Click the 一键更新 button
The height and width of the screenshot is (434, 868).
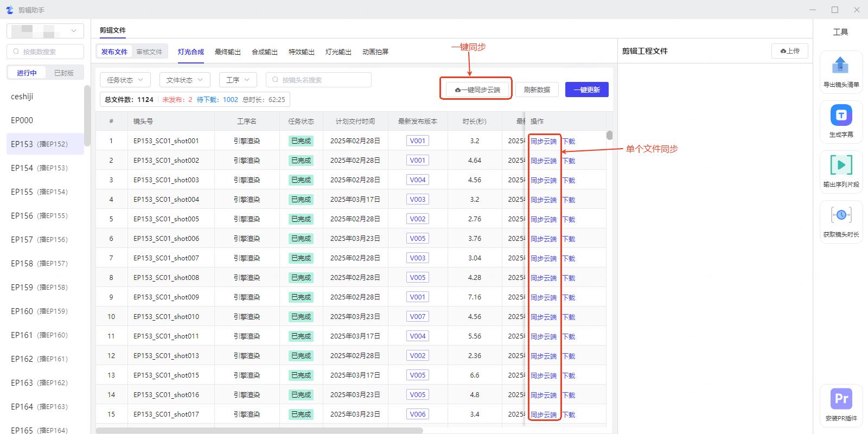(x=586, y=90)
